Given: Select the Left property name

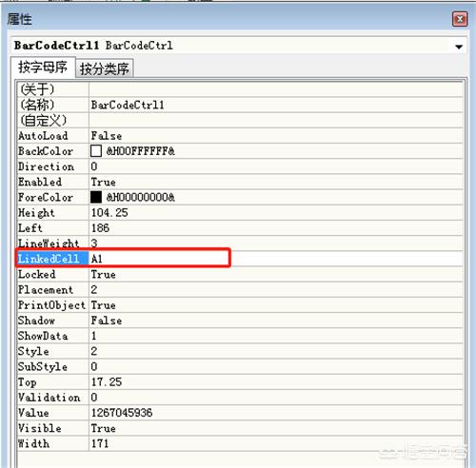Looking at the screenshot, I should [30, 228].
